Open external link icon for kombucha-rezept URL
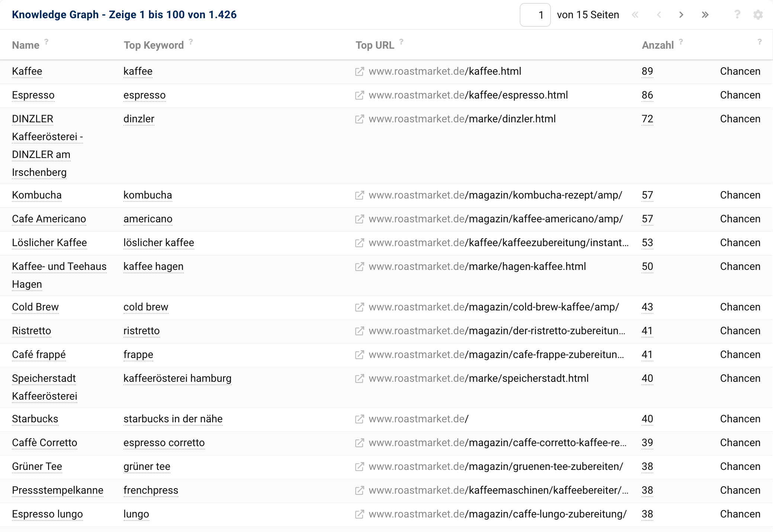 [359, 195]
